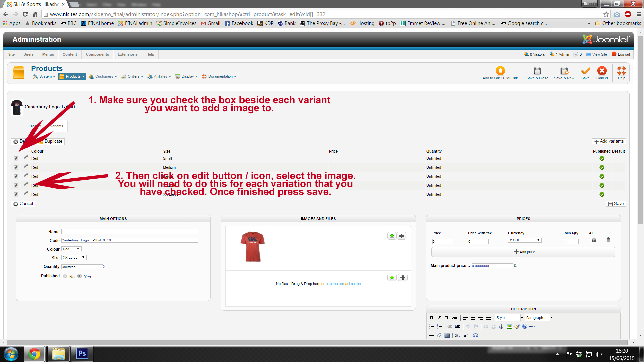The height and width of the screenshot is (362, 644).
Task: Click the Add variants button
Action: point(609,141)
